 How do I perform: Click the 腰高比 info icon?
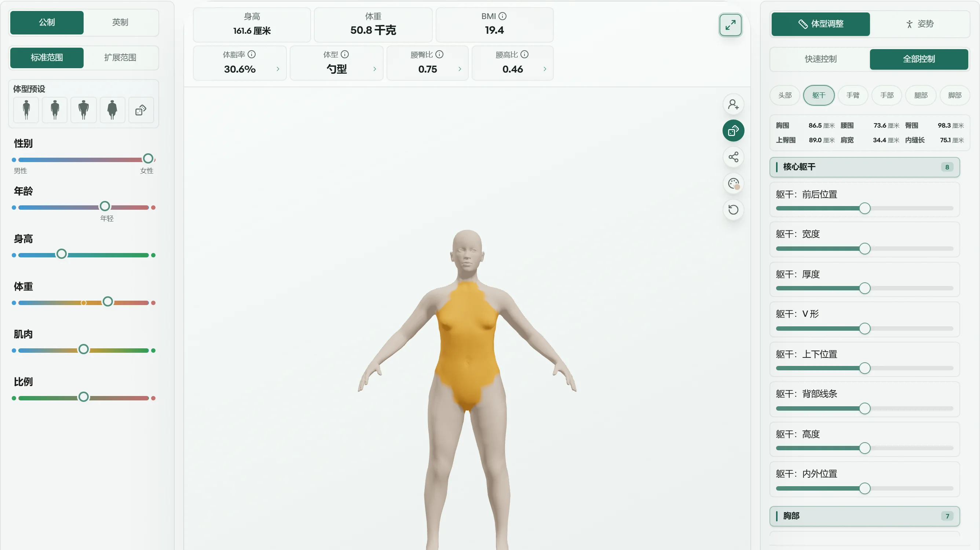pos(524,54)
